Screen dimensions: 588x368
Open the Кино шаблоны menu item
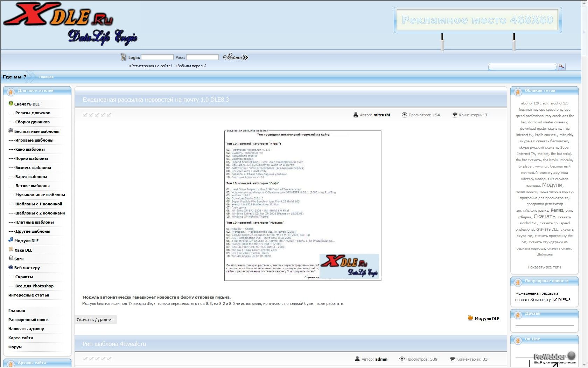[x=27, y=149]
